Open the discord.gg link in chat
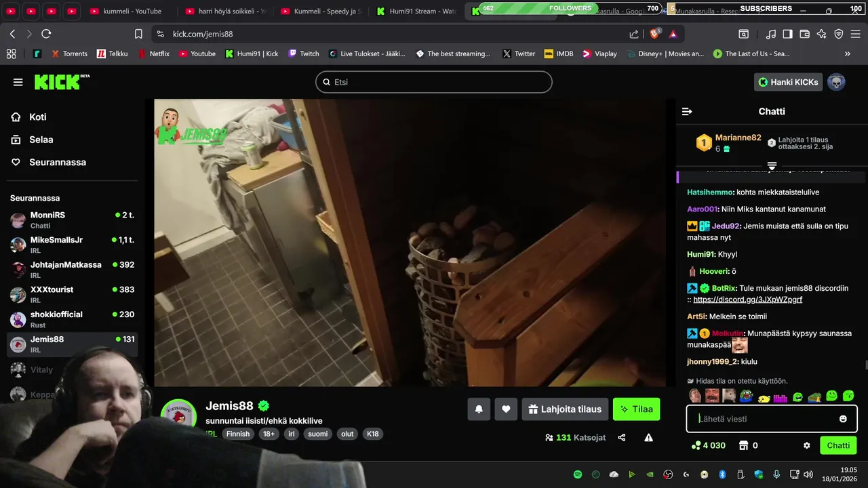The image size is (868, 488). coord(747,299)
